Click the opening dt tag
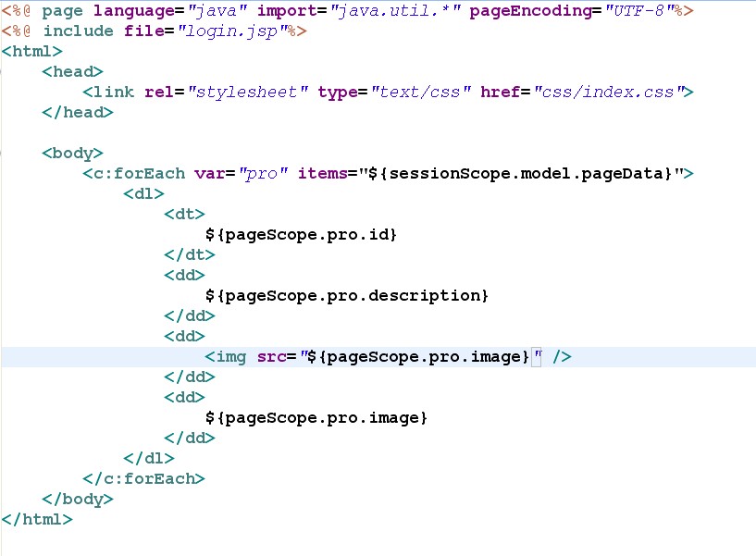Viewport: 756px width, 556px height. coord(184,215)
